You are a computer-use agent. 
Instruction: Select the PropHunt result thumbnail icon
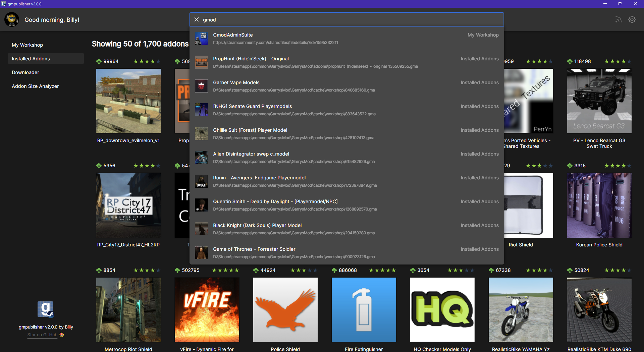coord(201,62)
